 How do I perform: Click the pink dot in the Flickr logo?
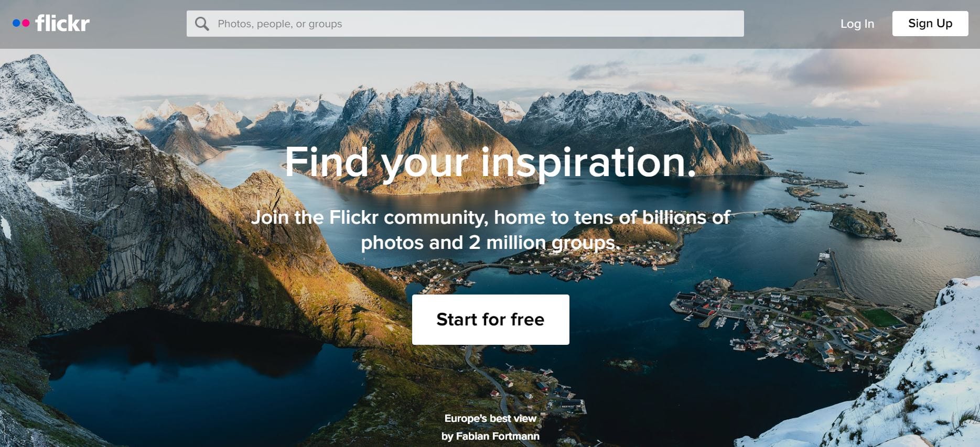26,23
